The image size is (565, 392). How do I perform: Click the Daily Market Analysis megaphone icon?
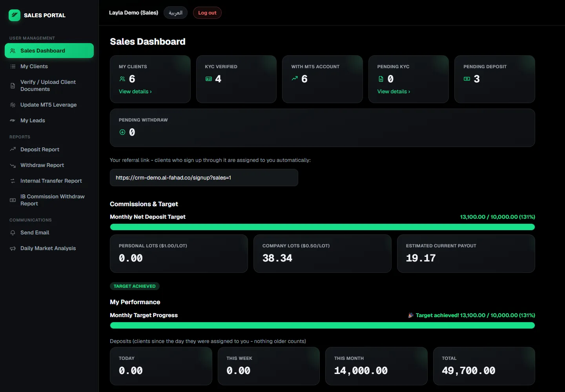13,248
